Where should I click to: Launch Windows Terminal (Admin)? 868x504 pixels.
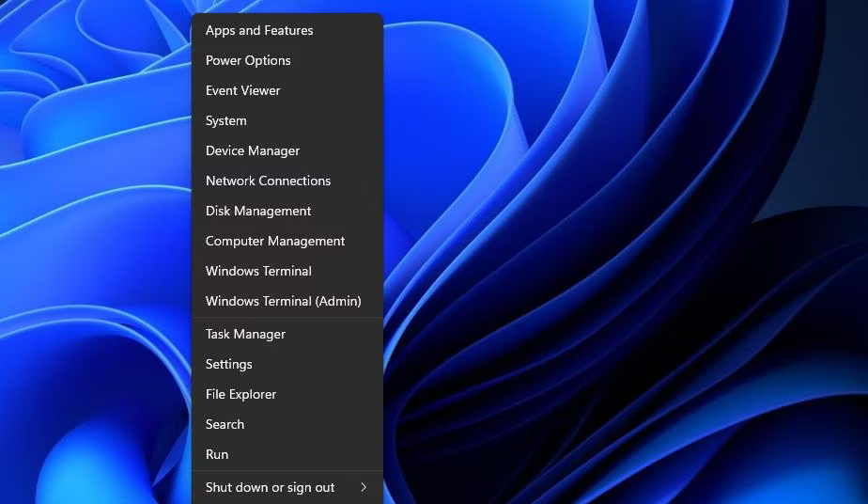coord(287,301)
